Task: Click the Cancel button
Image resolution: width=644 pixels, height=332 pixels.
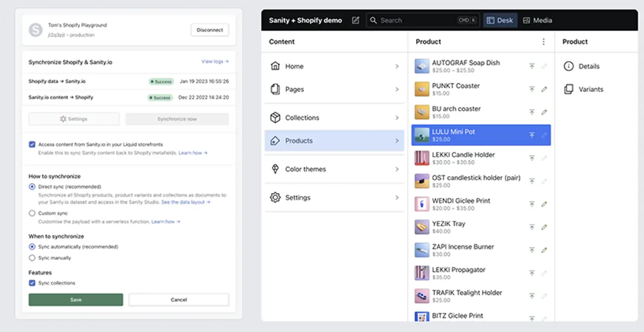Action: [x=179, y=299]
